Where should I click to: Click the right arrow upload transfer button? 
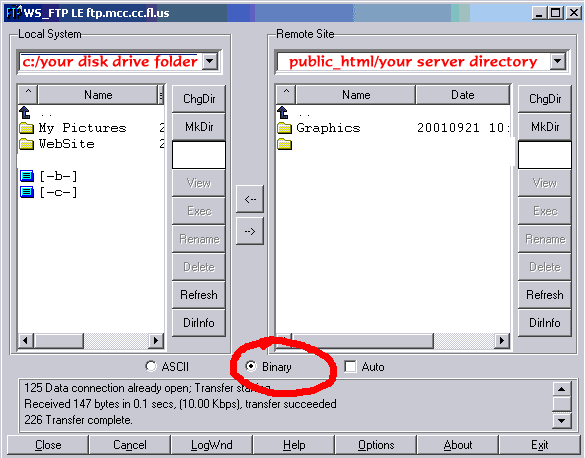coord(250,231)
